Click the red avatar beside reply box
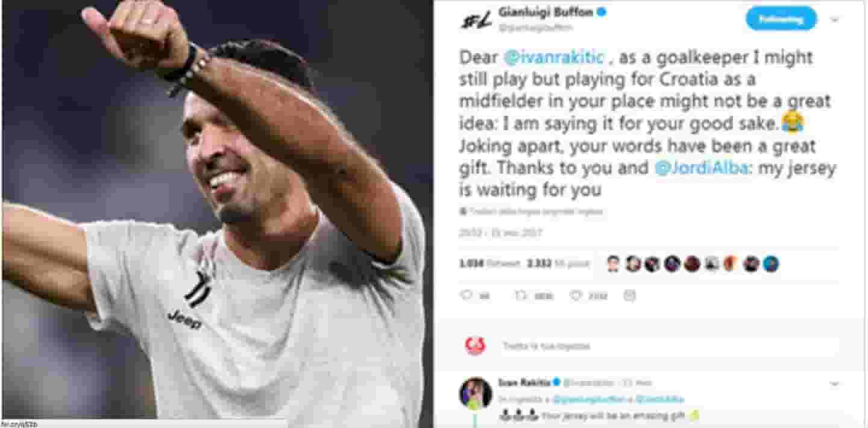 475,345
